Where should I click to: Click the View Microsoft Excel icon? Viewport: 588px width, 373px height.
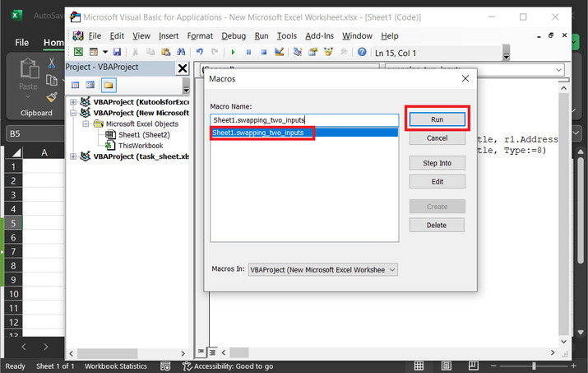click(x=79, y=52)
